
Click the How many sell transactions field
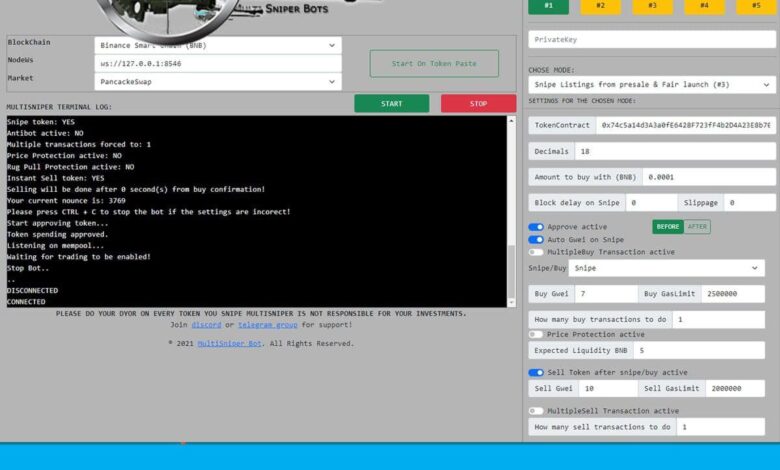pos(720,427)
